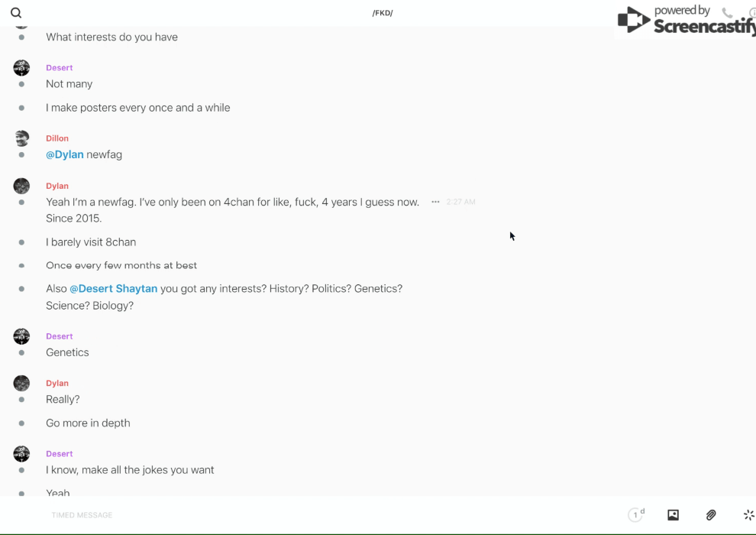The height and width of the screenshot is (535, 756).
Task: Click the @Desert Shaytan mention
Action: pos(113,288)
